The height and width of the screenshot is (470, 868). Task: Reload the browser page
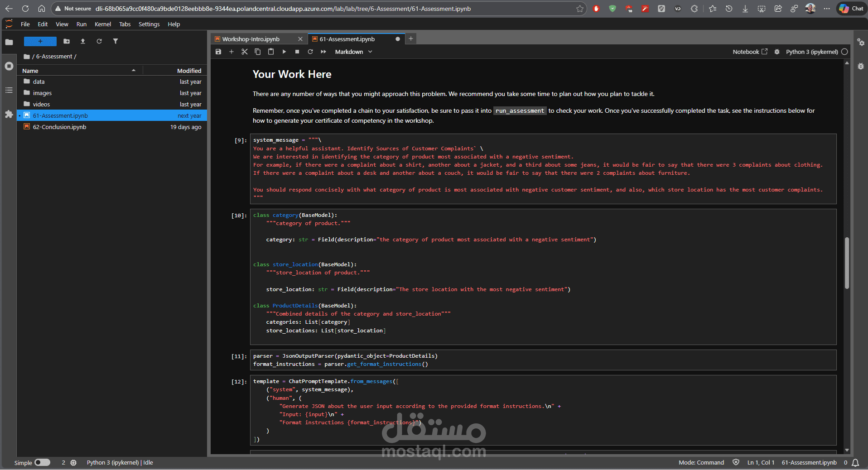[x=25, y=9]
